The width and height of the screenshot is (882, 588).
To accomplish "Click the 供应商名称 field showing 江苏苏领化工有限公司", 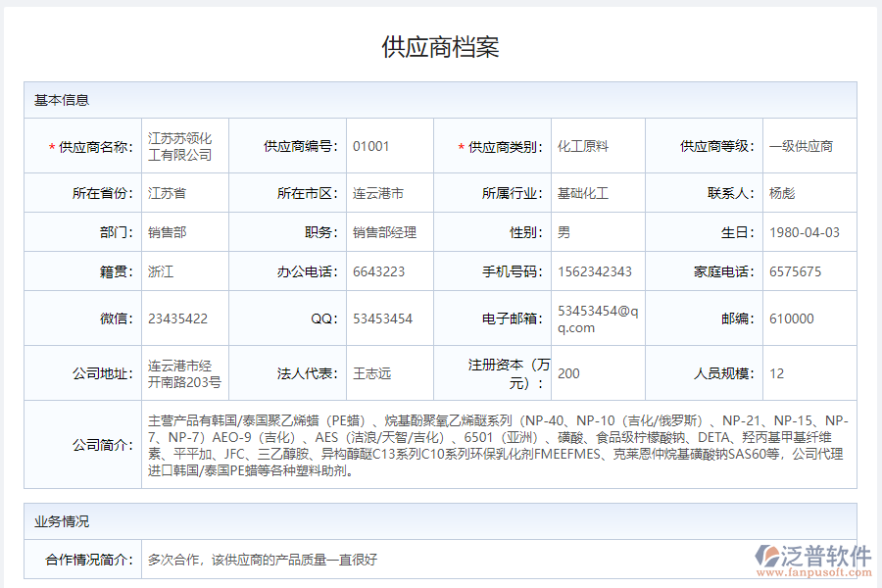I will pyautogui.click(x=184, y=144).
